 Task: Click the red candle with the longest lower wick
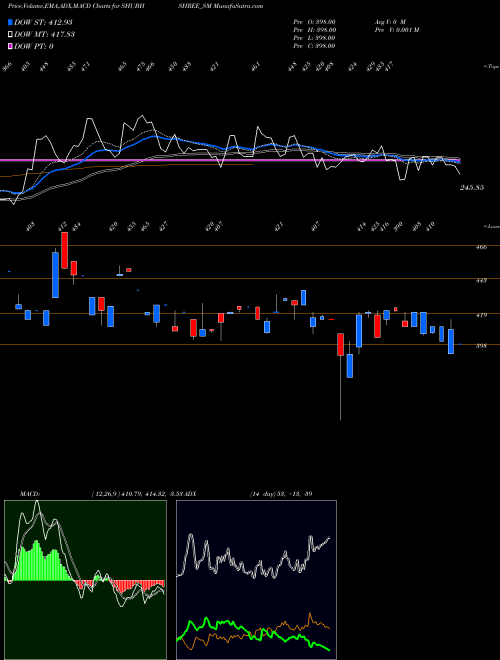[340, 345]
